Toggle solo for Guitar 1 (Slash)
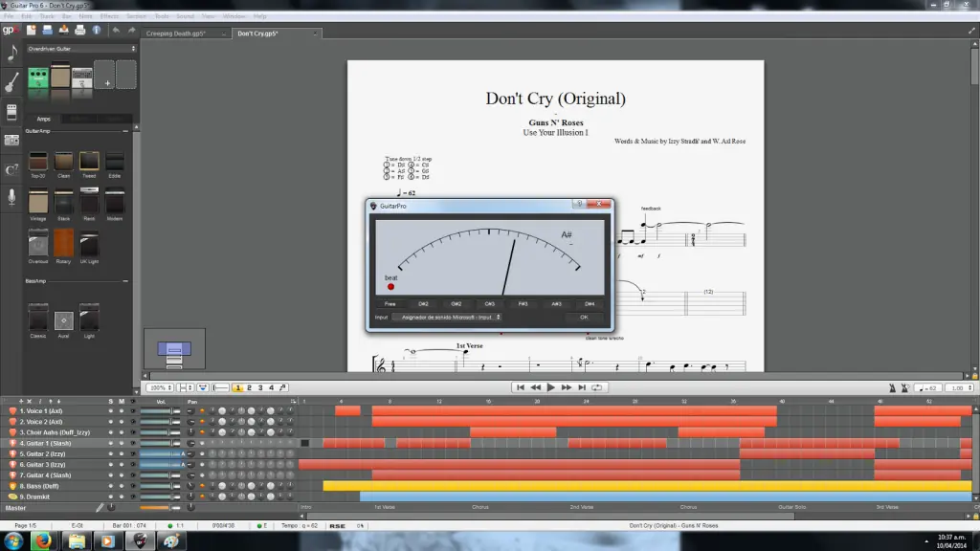 click(x=111, y=443)
